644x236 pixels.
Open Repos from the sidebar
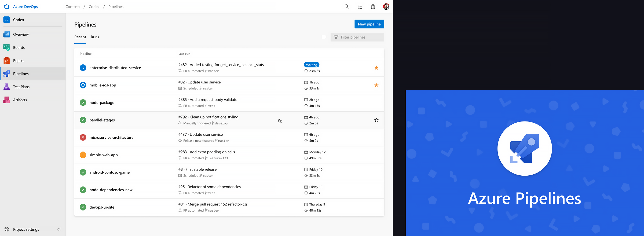(18, 61)
